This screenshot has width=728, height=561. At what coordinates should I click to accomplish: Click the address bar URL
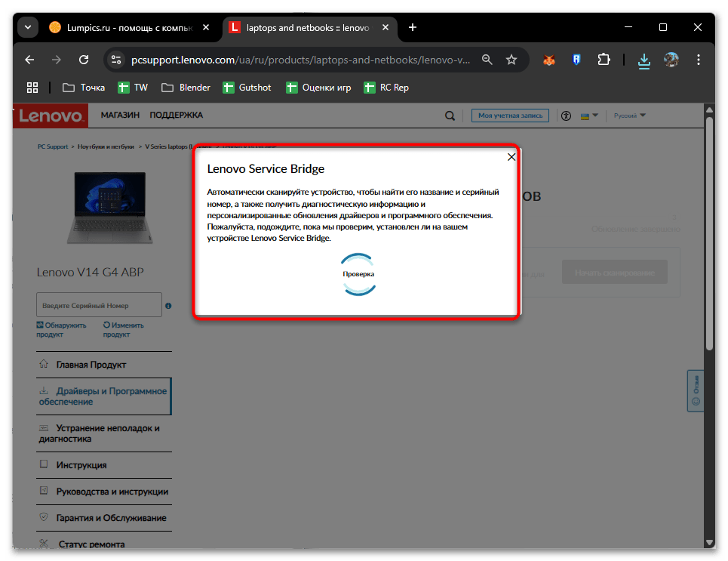click(300, 60)
